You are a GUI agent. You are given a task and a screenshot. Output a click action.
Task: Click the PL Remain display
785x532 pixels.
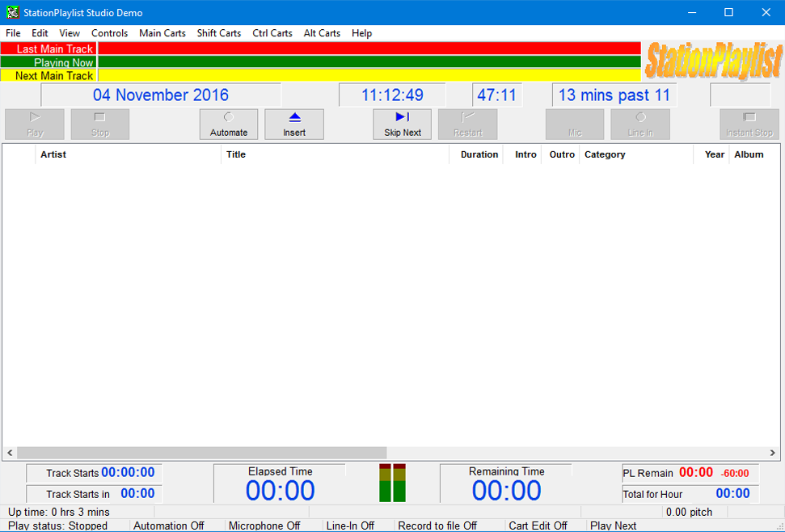690,473
